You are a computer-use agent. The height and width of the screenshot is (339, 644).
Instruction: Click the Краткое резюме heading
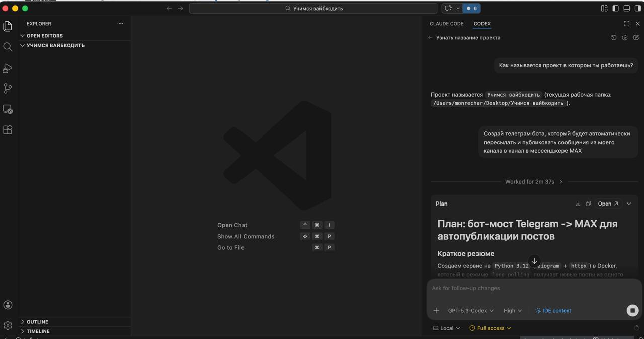[x=465, y=253]
